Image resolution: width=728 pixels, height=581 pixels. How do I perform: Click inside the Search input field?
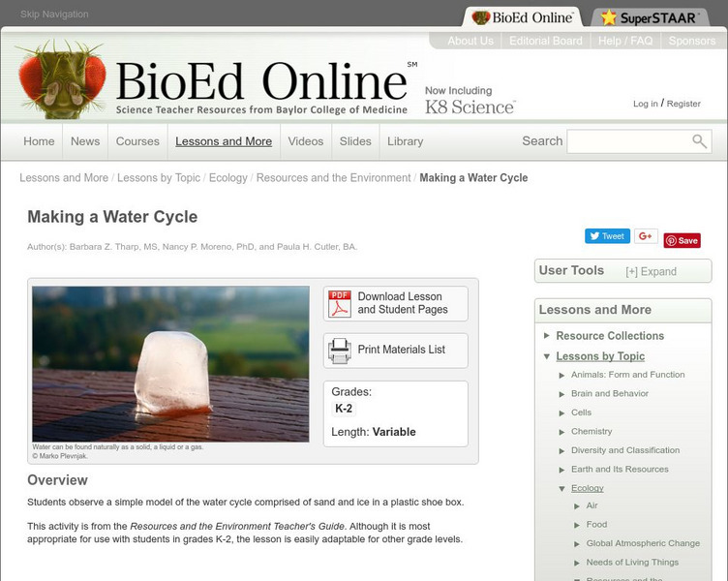629,141
